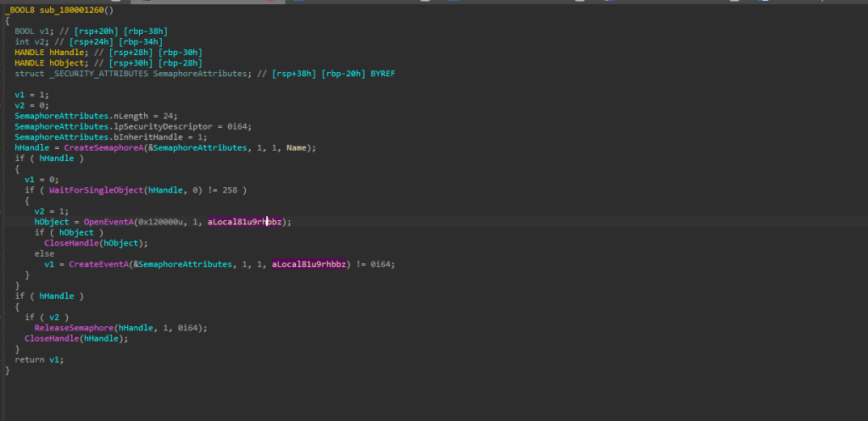Click the 'v2 = 0;' assignment line
This screenshot has width=868, height=421.
(31, 105)
